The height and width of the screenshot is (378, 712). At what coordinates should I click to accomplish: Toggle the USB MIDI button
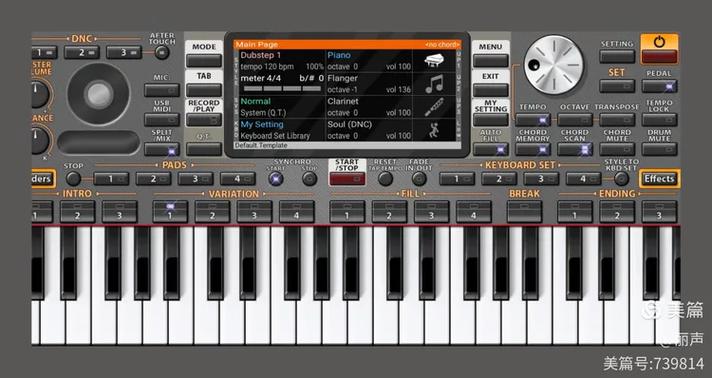[x=162, y=120]
